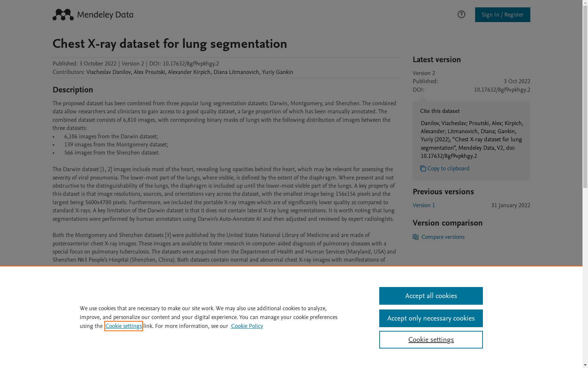Follow the inline Cookie settings link
588x368 pixels.
pos(123,326)
